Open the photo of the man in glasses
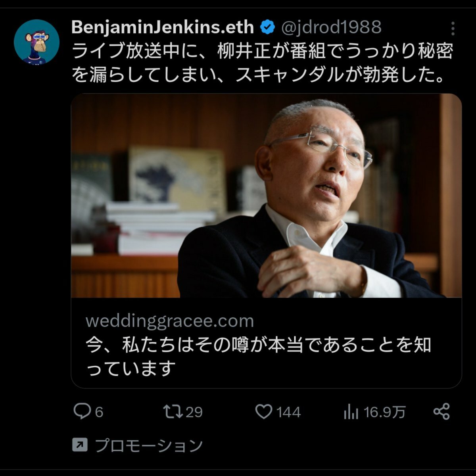Image resolution: width=476 pixels, height=476 pixels. click(x=266, y=196)
